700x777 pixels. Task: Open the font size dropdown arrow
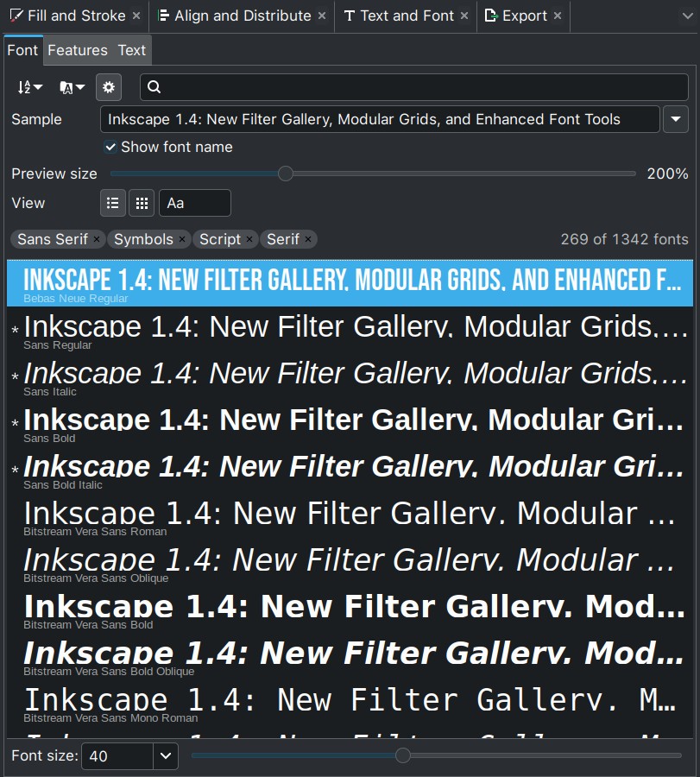coord(166,756)
